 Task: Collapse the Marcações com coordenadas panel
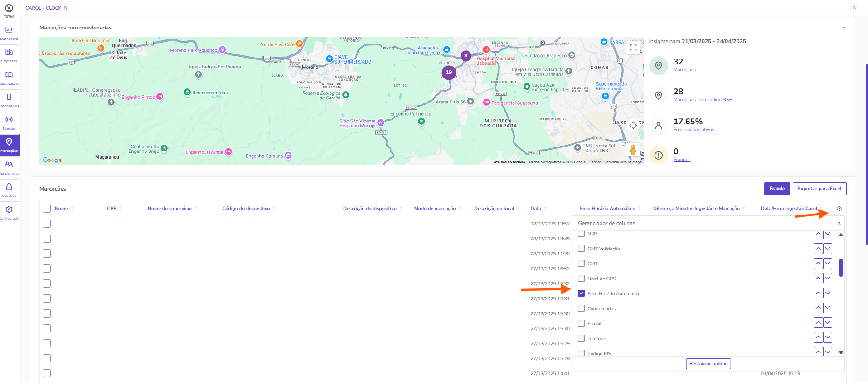tap(844, 28)
